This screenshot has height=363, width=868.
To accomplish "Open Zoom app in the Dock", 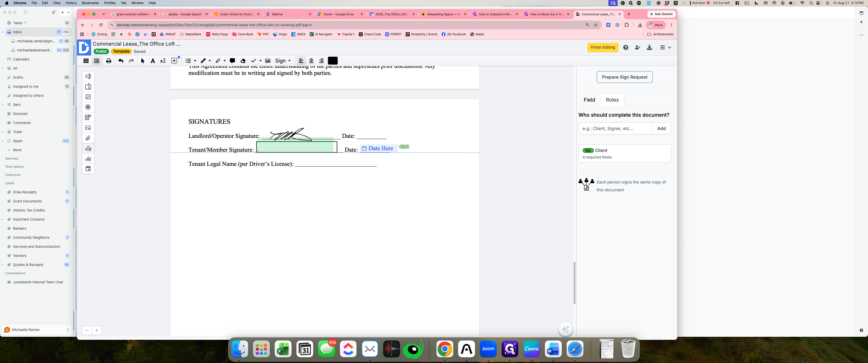I will coord(488,349).
